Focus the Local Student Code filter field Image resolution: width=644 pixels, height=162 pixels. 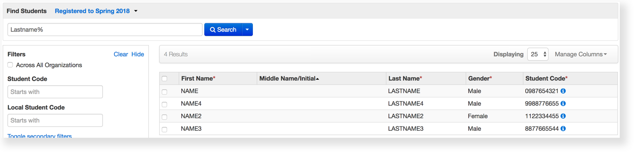[55, 120]
